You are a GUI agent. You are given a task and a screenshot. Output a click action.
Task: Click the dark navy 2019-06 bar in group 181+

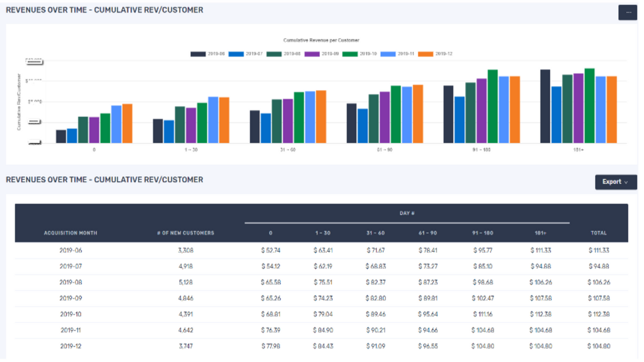[x=545, y=107]
